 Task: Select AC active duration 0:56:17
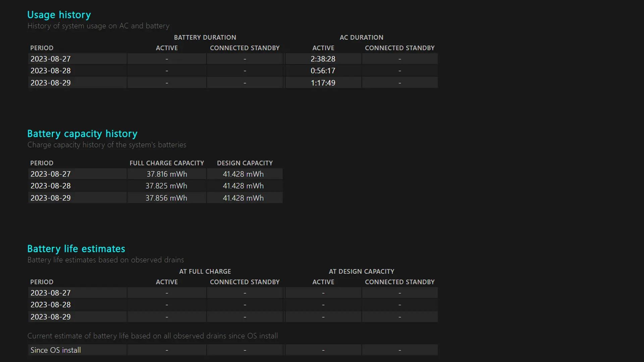click(x=323, y=71)
